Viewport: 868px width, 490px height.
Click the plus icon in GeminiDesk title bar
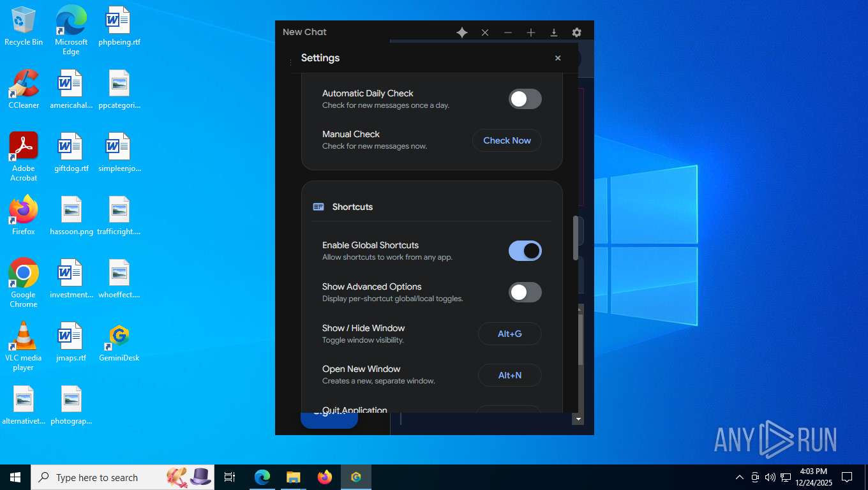point(531,33)
